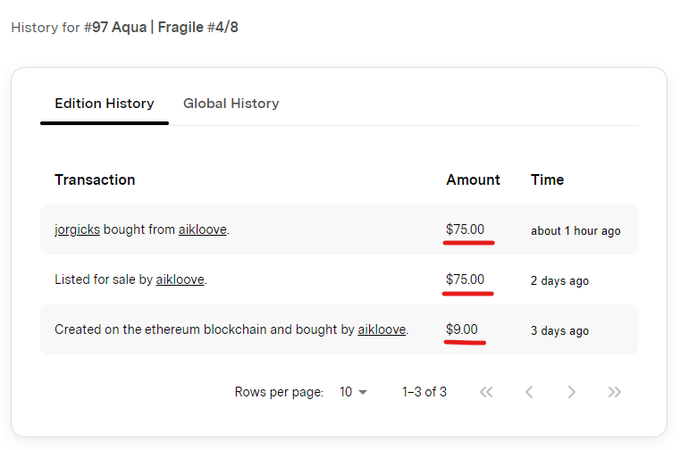Click the $75.00 amount in listed-for-sale row

coord(465,280)
